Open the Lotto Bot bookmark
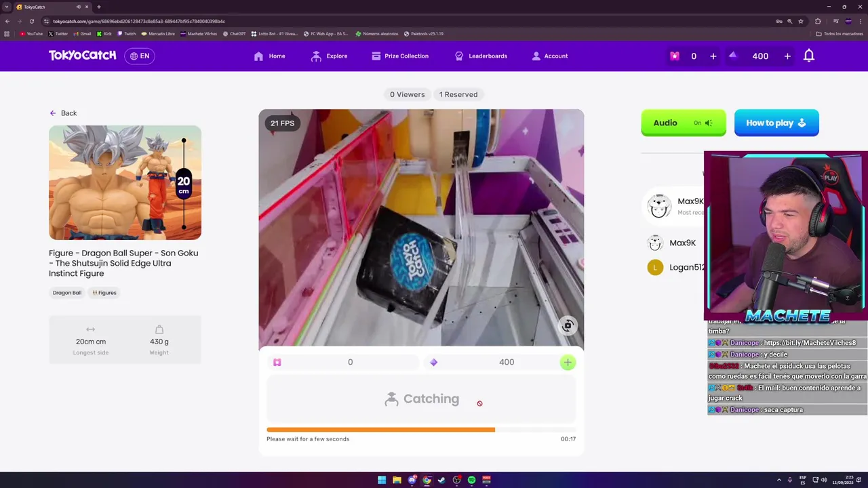Screen dimensions: 868x488 click(275, 33)
